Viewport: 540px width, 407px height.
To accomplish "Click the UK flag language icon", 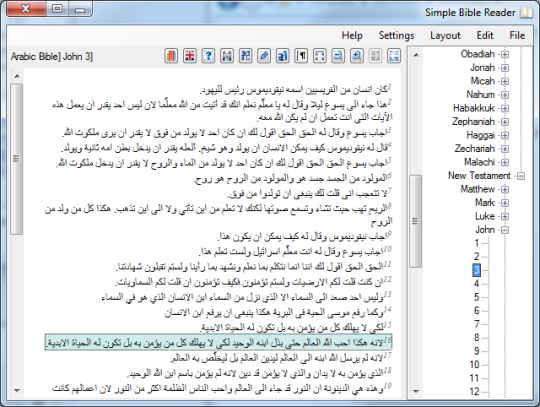I will point(190,56).
